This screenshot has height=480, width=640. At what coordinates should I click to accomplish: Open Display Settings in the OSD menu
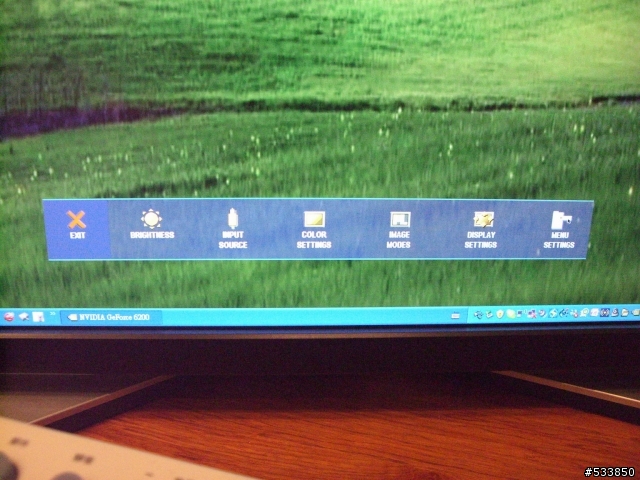pos(481,230)
